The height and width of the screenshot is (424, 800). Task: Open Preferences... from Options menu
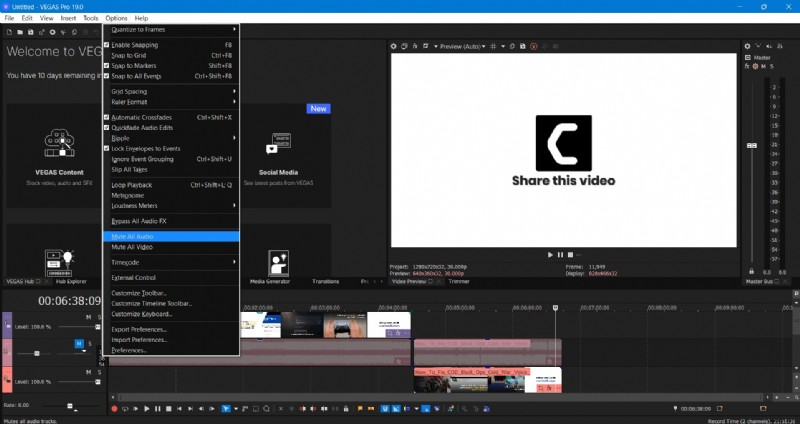(171, 351)
